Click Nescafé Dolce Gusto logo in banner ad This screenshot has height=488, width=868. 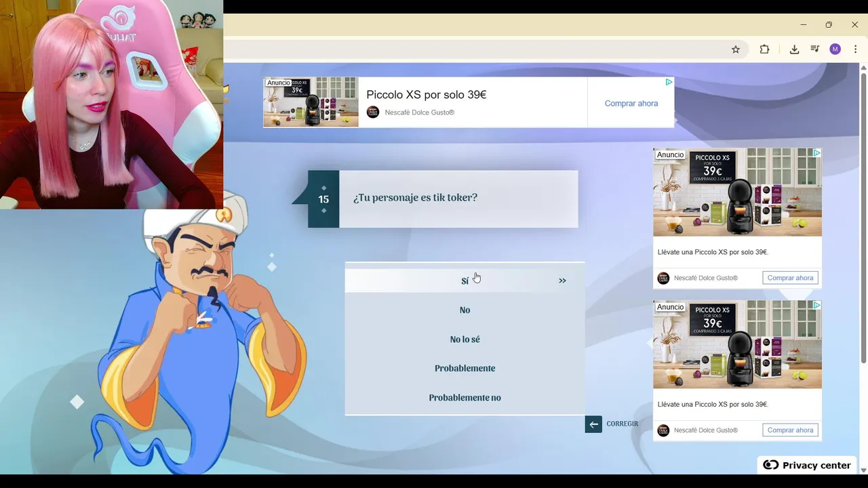[373, 113]
